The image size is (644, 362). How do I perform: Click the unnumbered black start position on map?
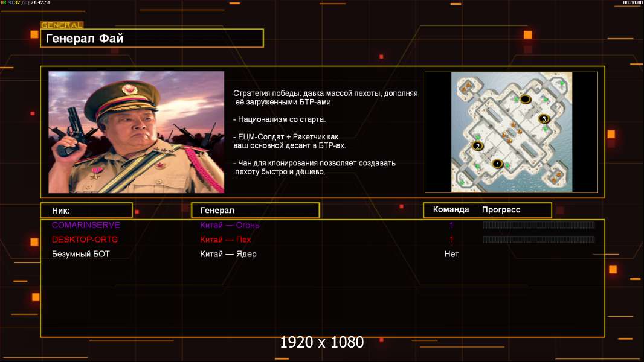click(x=526, y=99)
